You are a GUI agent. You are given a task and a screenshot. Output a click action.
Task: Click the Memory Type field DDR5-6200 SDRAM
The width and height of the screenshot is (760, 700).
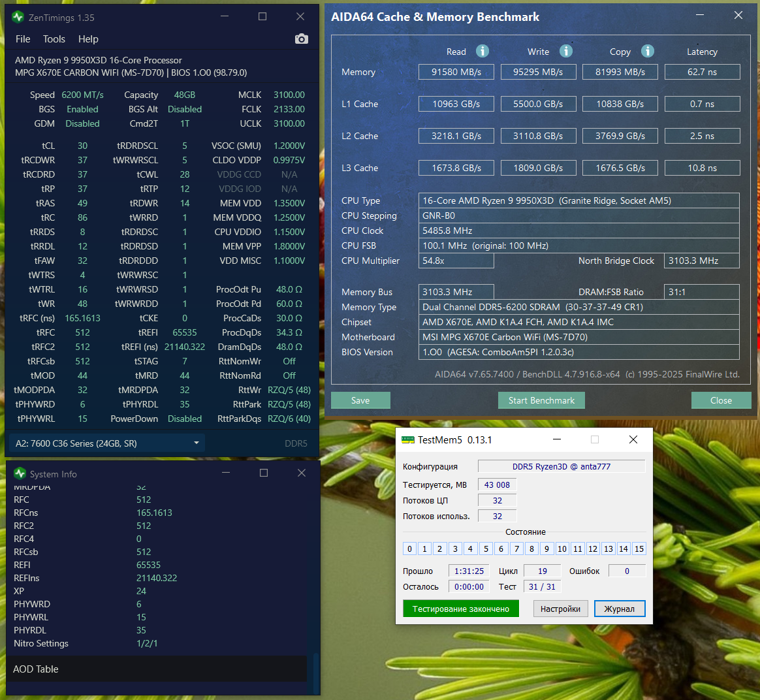point(578,307)
